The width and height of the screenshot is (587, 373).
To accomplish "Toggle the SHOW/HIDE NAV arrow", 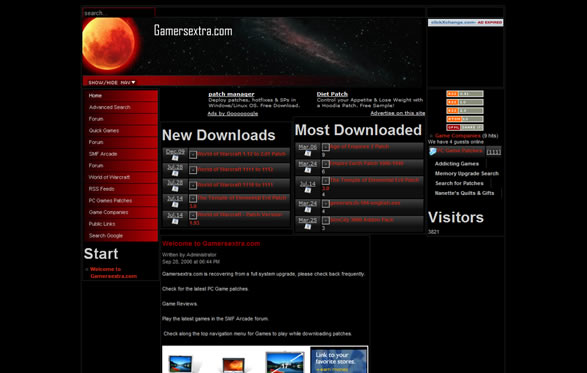I will (x=133, y=82).
